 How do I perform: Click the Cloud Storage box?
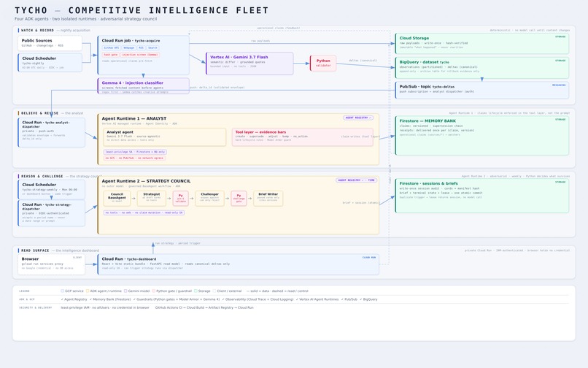(x=482, y=43)
